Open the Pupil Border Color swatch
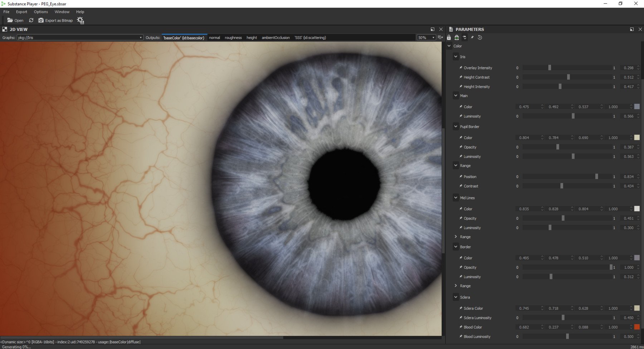644x349 pixels. coord(637,137)
